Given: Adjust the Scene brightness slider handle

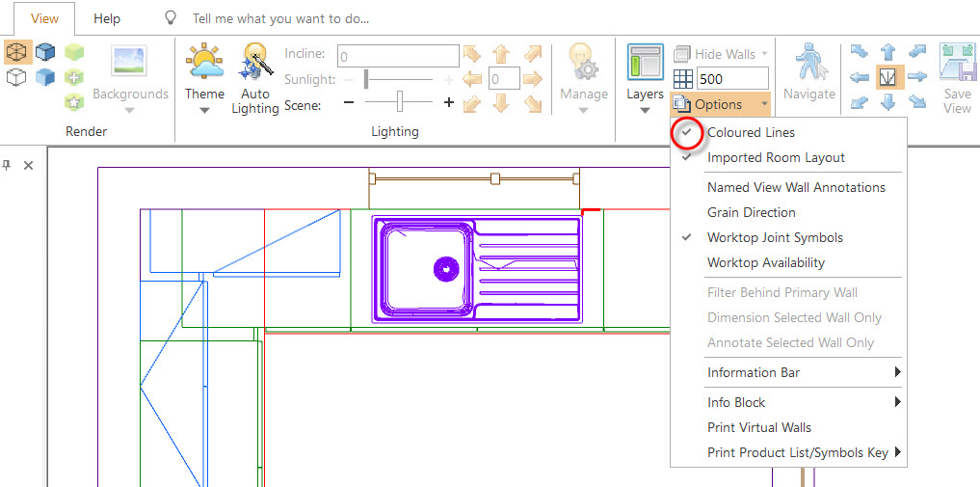Looking at the screenshot, I should click(399, 101).
